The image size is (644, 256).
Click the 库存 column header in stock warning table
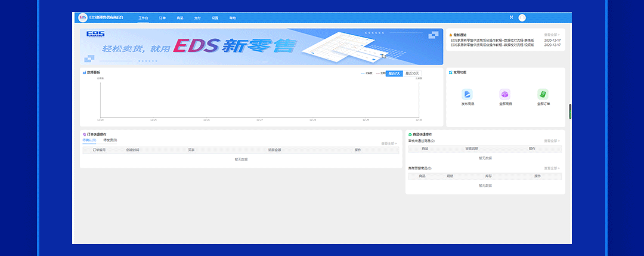pyautogui.click(x=488, y=176)
